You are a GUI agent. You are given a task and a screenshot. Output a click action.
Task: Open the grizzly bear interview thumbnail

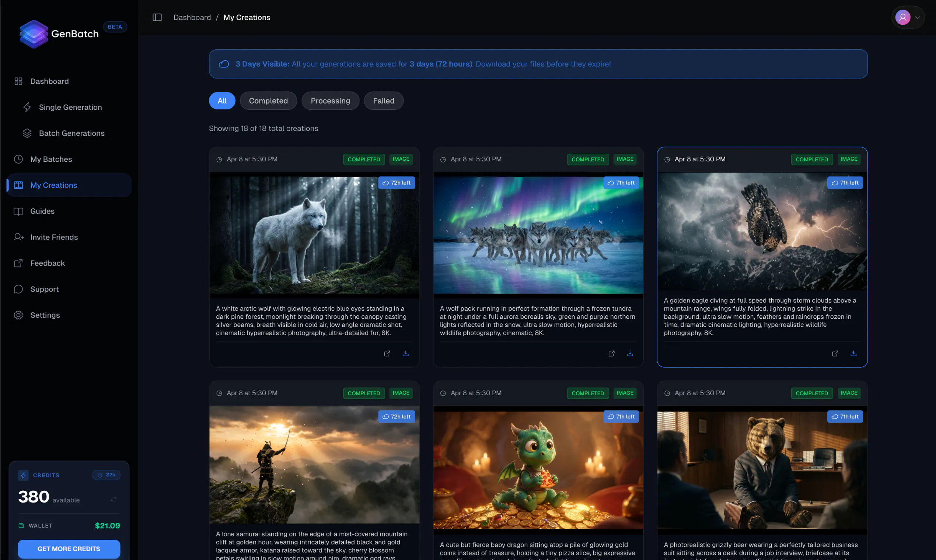(762, 470)
